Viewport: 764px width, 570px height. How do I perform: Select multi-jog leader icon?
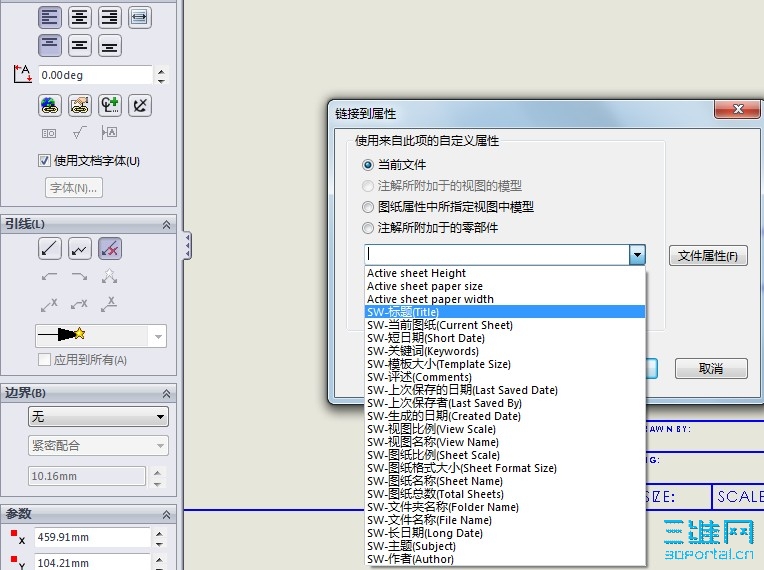80,248
